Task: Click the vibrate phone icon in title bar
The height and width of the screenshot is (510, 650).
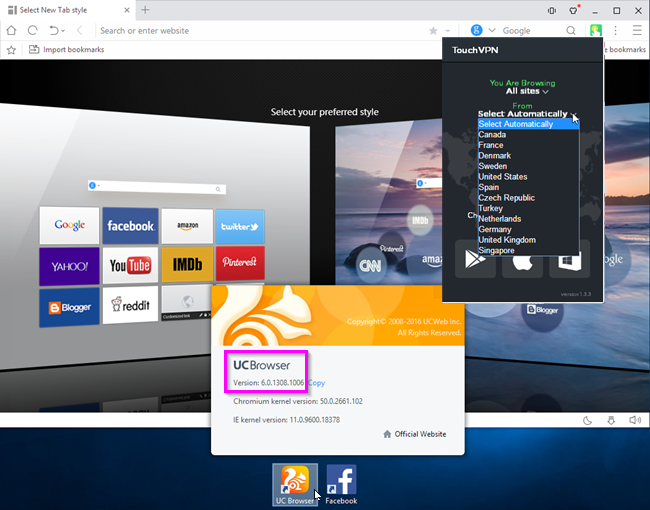Action: (552, 10)
